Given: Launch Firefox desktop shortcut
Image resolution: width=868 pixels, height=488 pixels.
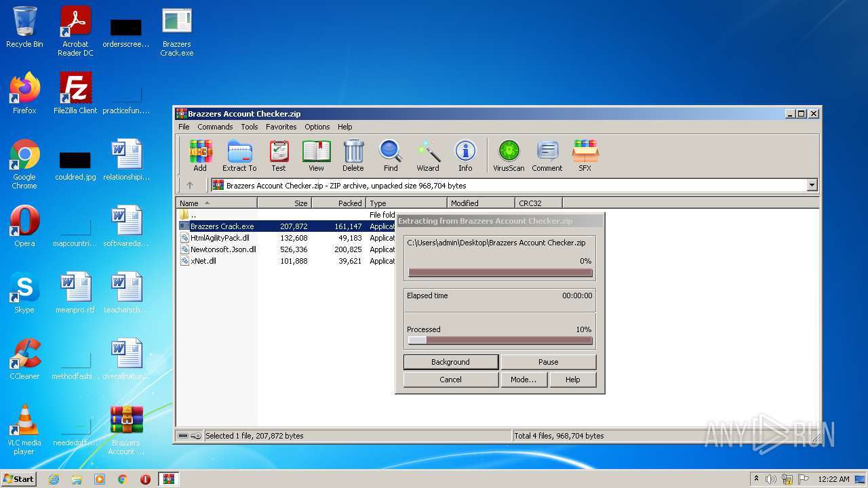Looking at the screenshot, I should (x=24, y=94).
